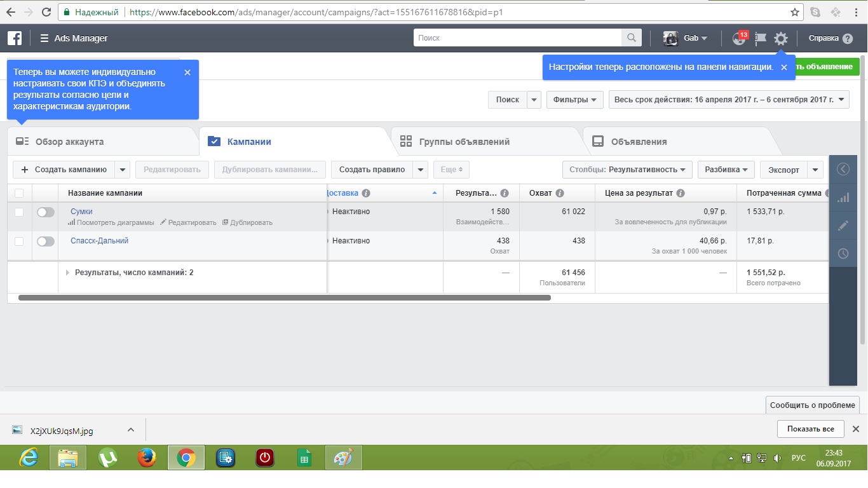Switch to the Обзор аккаунта tab
This screenshot has width=868, height=488.
tap(102, 142)
